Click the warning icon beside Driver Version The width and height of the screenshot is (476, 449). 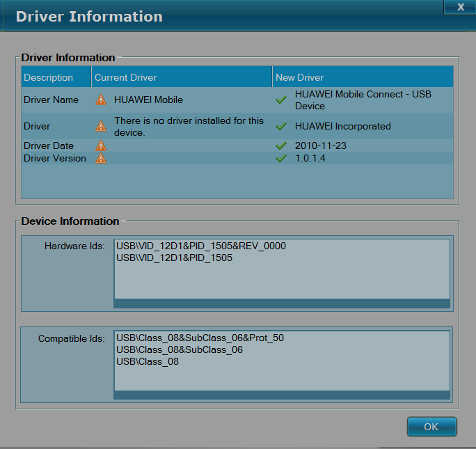pos(101,158)
